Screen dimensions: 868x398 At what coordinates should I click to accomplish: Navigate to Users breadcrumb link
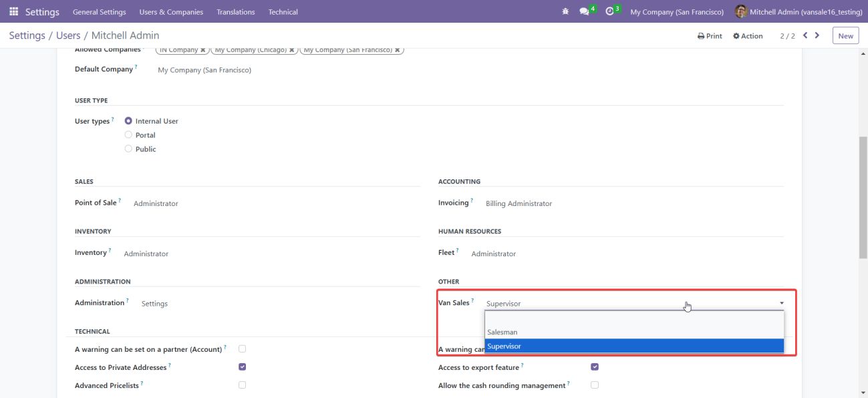(x=68, y=35)
